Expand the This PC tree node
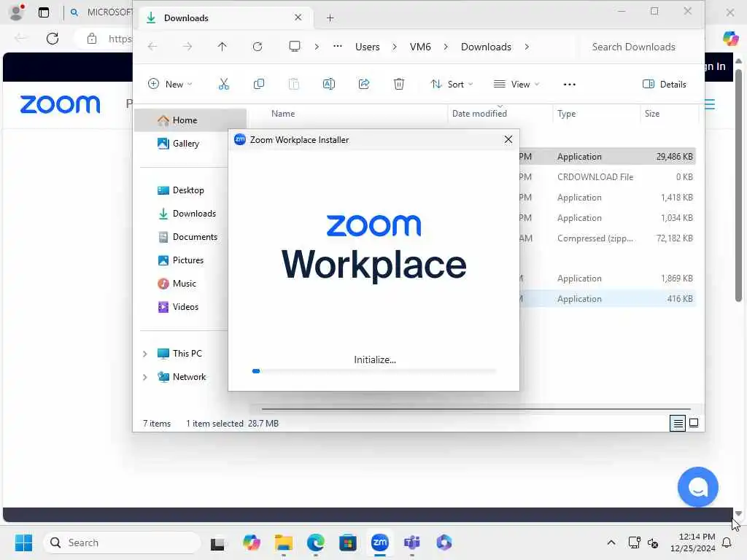The height and width of the screenshot is (560, 747). pyautogui.click(x=145, y=354)
